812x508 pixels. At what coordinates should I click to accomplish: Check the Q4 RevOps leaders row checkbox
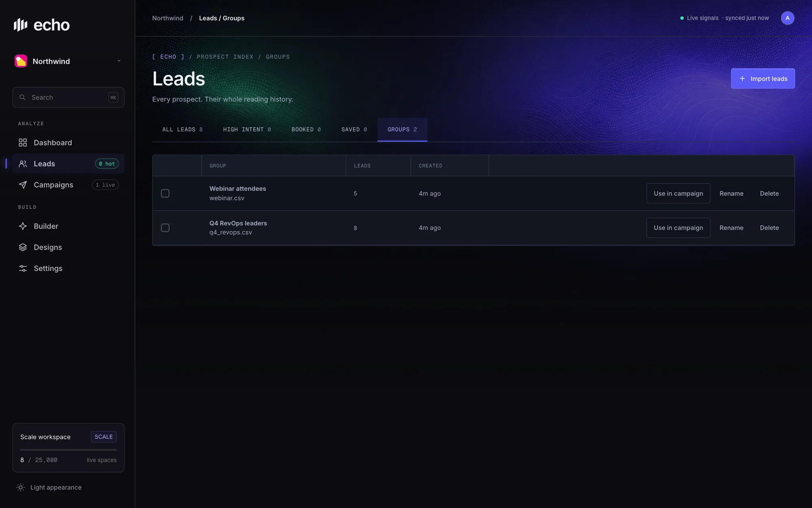pyautogui.click(x=165, y=228)
